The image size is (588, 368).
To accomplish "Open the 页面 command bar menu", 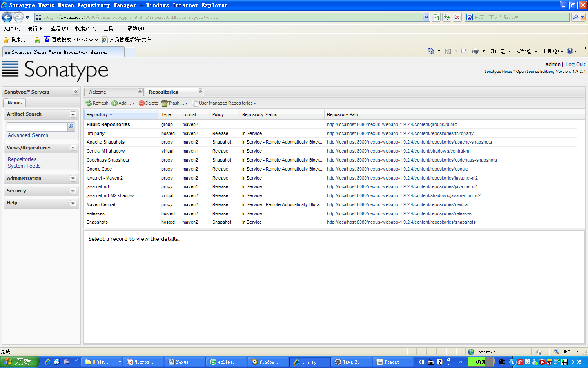I will coord(500,51).
